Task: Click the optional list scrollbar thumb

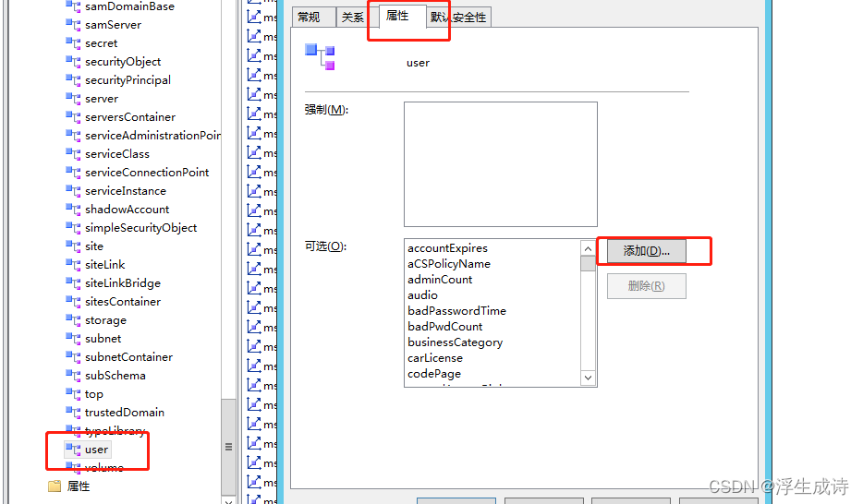Action: [x=588, y=263]
